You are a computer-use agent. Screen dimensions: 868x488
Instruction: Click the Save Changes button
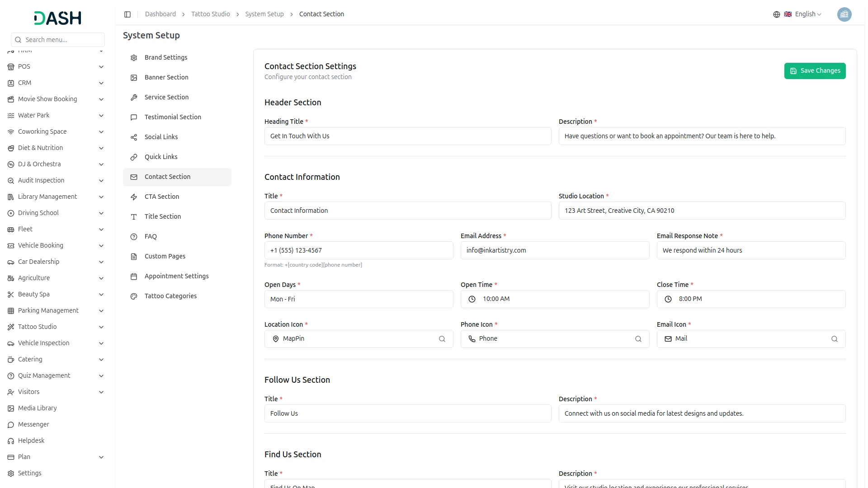click(815, 71)
